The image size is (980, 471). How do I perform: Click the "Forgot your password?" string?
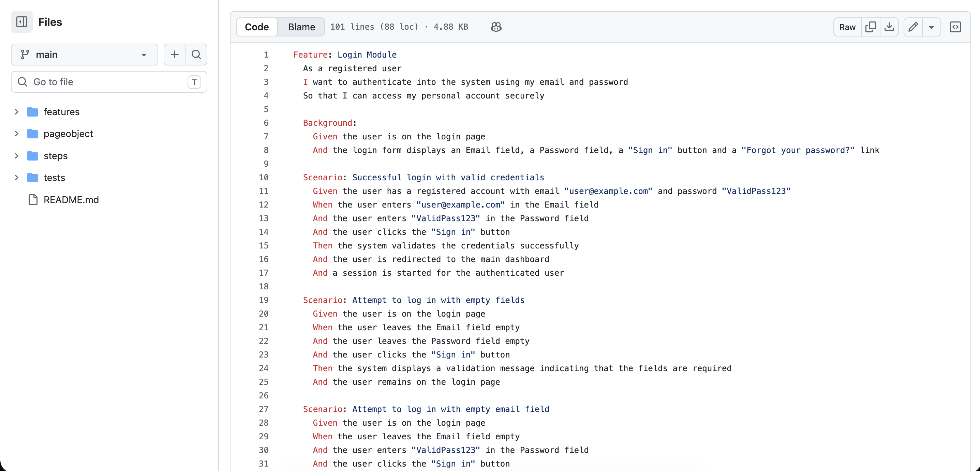(x=798, y=150)
